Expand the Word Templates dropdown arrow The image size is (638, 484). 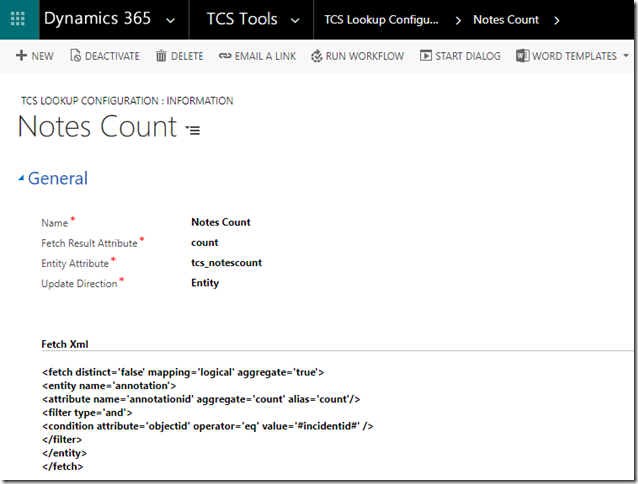point(626,56)
